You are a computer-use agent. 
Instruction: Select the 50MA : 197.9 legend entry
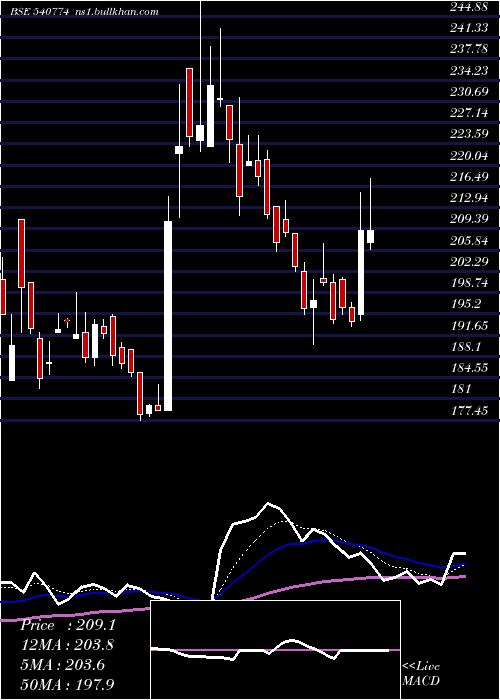tap(67, 684)
